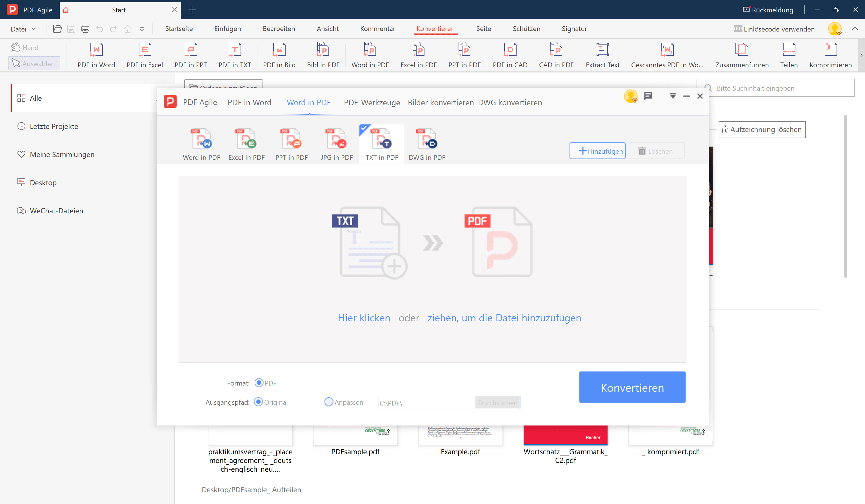
Task: Switch to PDF-Werkzeuge dialog tab
Action: 372,102
